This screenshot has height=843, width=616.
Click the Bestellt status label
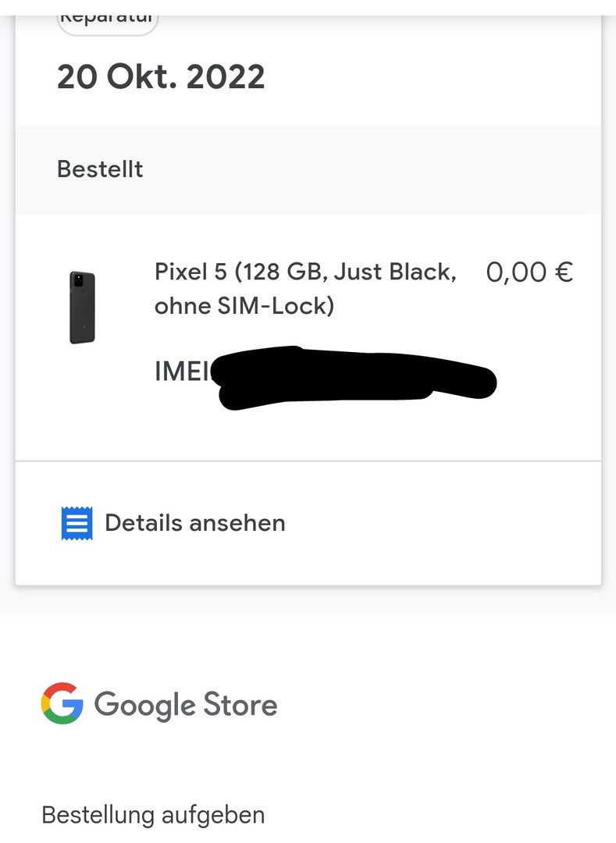(x=100, y=169)
